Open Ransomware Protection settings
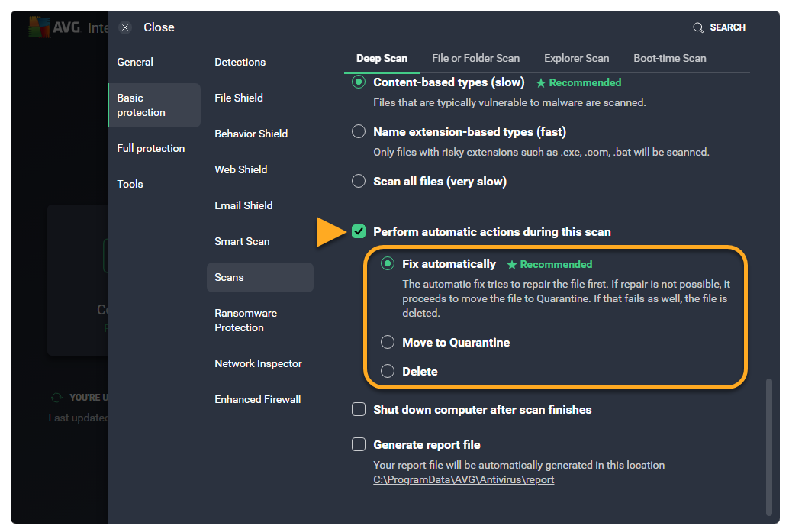 246,321
